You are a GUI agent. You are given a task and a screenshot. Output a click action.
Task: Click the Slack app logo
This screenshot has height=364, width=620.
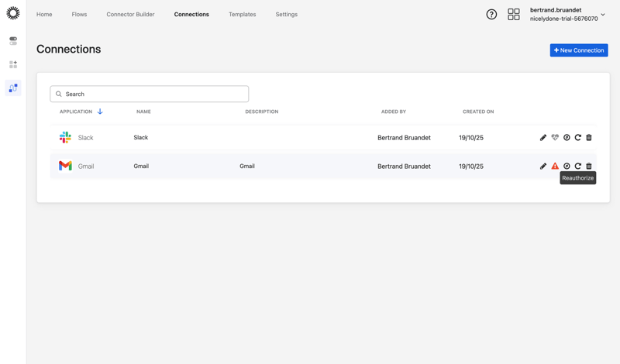coord(65,138)
